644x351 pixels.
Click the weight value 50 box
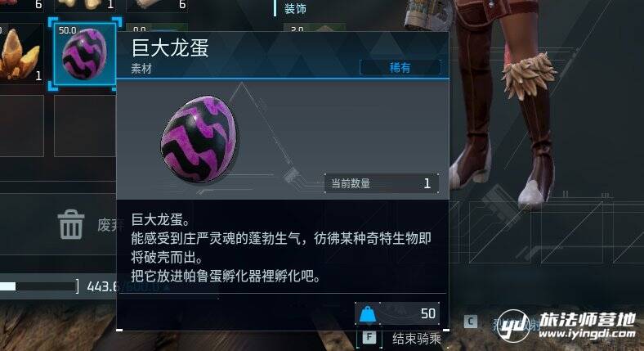[397, 314]
